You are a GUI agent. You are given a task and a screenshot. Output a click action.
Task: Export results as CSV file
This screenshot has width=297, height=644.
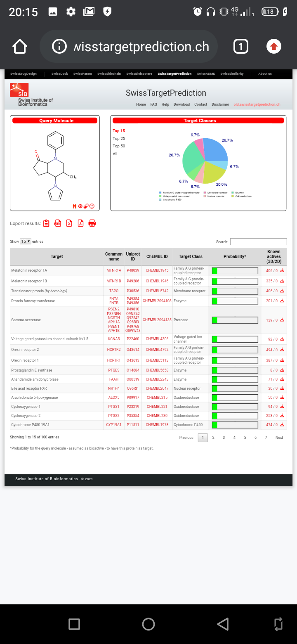pos(58,223)
